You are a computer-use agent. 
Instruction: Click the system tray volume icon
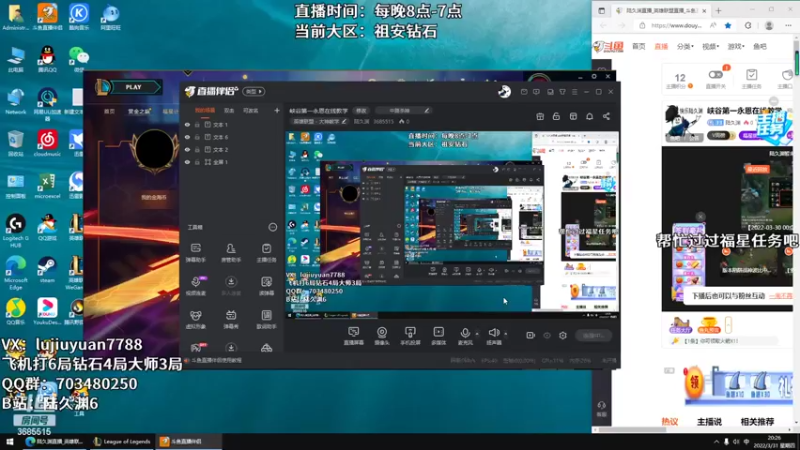[x=736, y=442]
